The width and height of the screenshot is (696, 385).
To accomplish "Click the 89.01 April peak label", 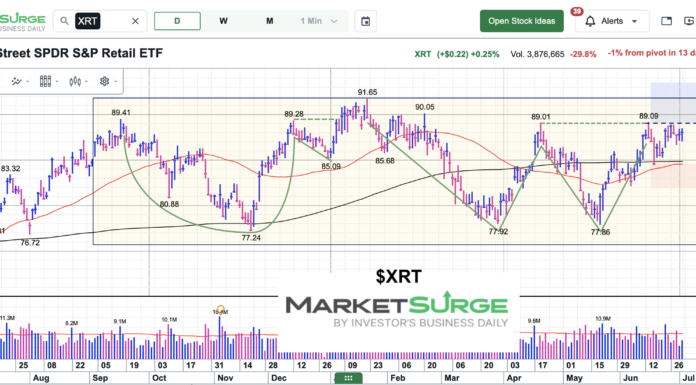I will 541,117.
